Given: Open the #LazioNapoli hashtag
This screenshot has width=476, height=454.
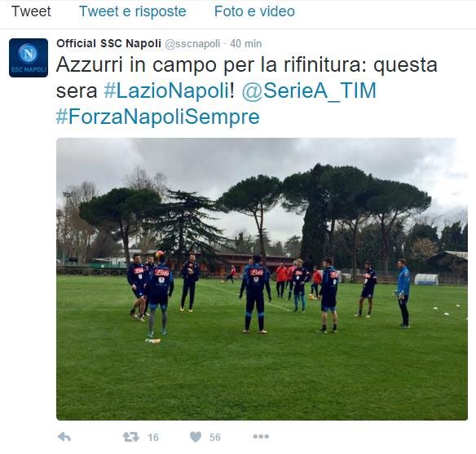Looking at the screenshot, I should coord(166,90).
